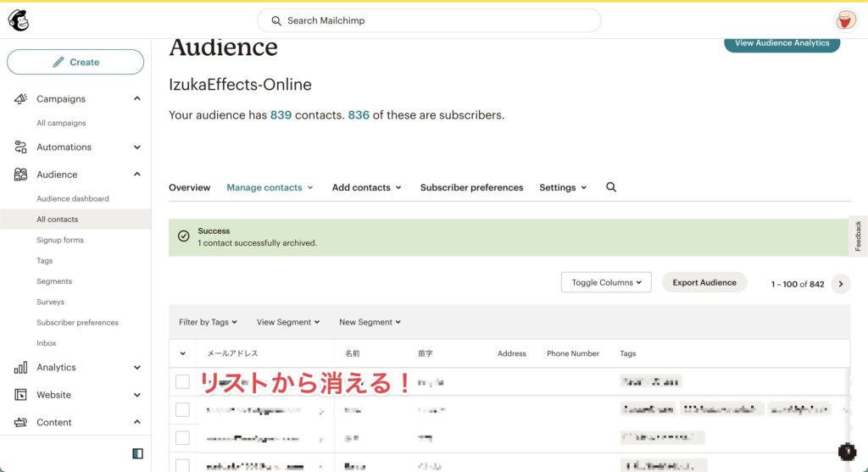
Task: Click the Audience people icon in sidebar
Action: pos(20,175)
